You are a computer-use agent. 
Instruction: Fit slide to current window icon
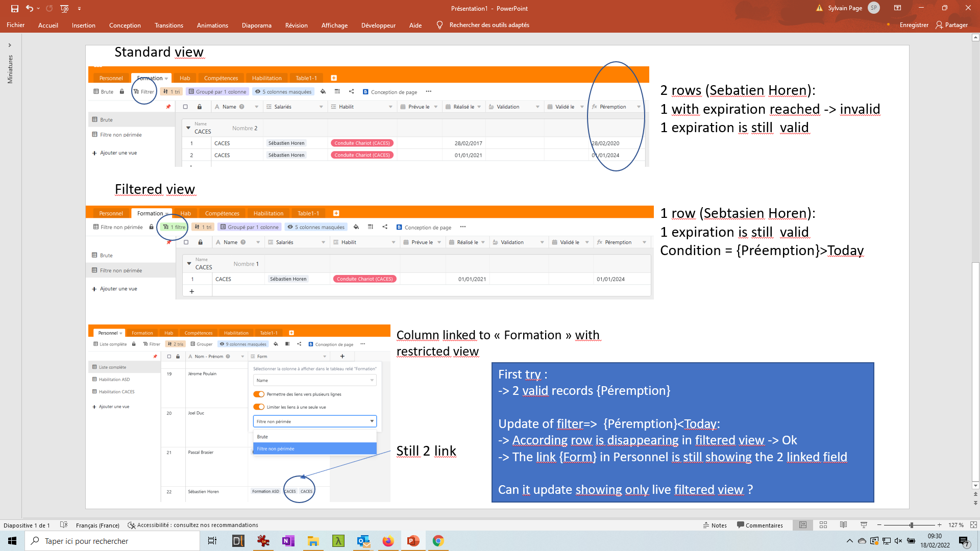coord(973,525)
